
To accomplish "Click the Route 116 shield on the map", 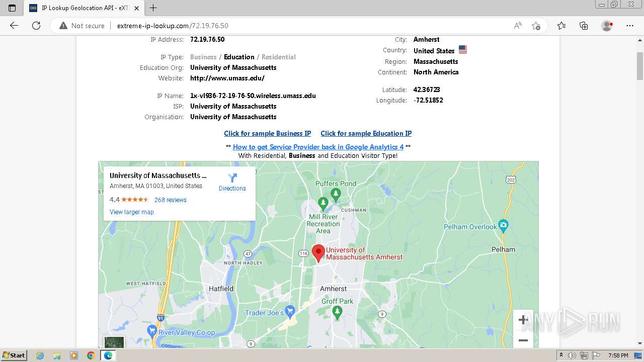I will coord(303,253).
